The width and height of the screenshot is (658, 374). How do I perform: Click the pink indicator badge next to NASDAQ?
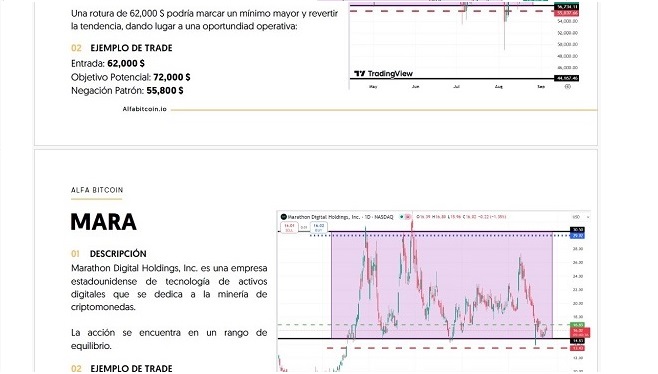[407, 217]
